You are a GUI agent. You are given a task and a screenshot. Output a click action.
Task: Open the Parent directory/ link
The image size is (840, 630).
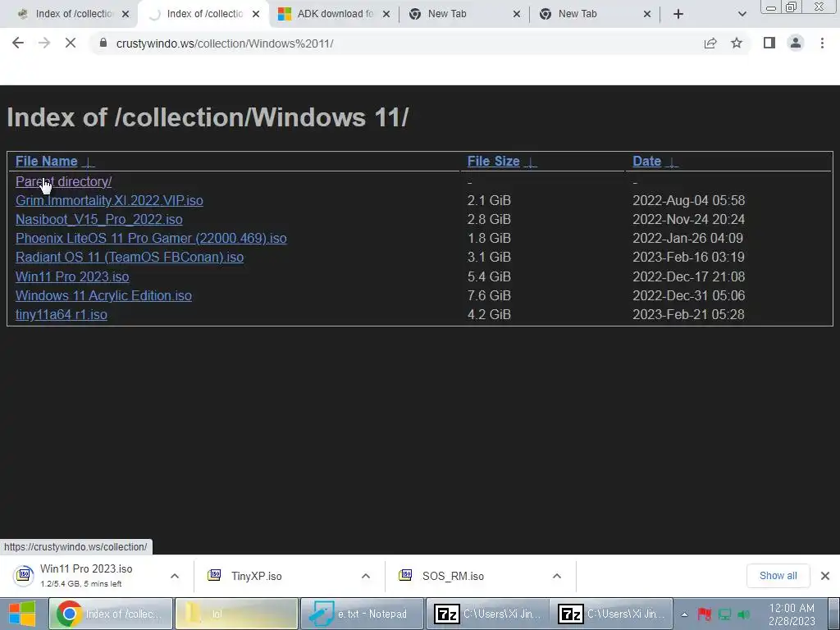click(x=63, y=181)
